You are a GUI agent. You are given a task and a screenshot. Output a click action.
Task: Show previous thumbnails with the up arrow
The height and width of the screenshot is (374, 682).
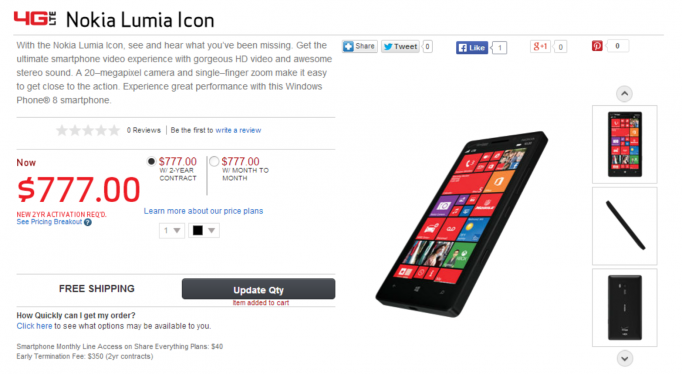tap(624, 94)
